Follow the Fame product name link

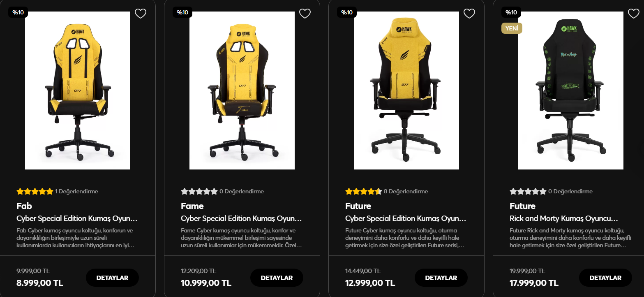[192, 206]
